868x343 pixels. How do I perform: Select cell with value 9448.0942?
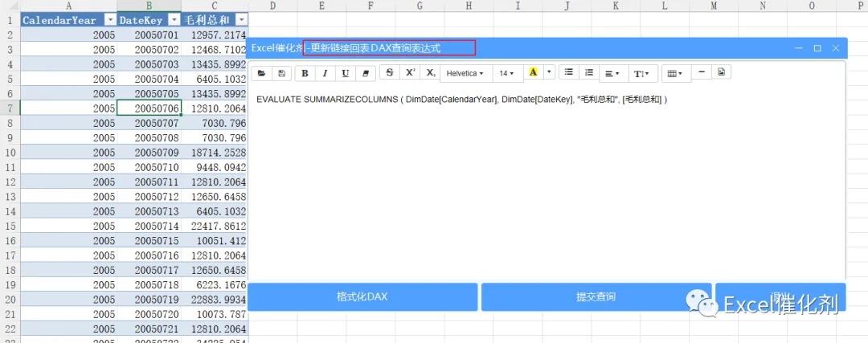(215, 166)
